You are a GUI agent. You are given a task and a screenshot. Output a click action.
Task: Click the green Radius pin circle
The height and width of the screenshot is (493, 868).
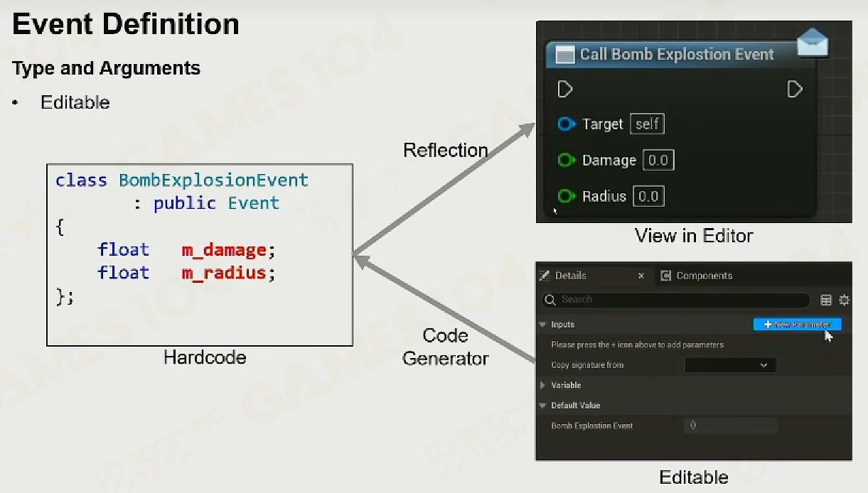pos(566,196)
